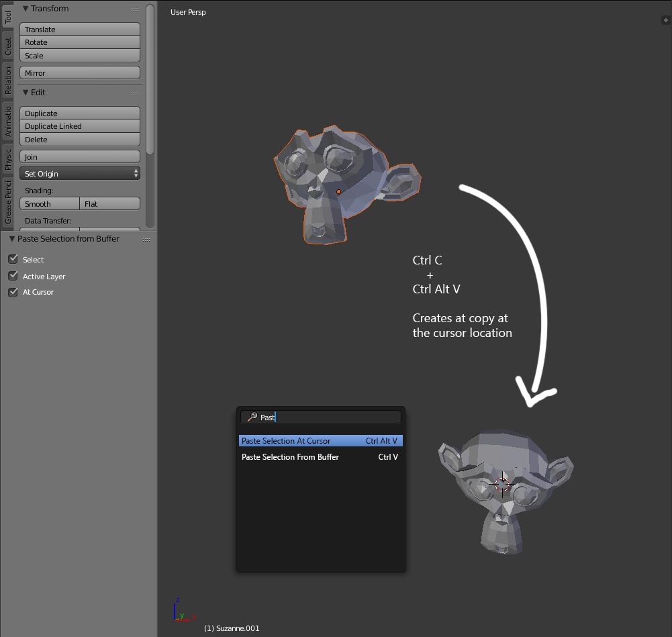Click the Scale button
Screen dimensions: 672x637
[x=80, y=56]
